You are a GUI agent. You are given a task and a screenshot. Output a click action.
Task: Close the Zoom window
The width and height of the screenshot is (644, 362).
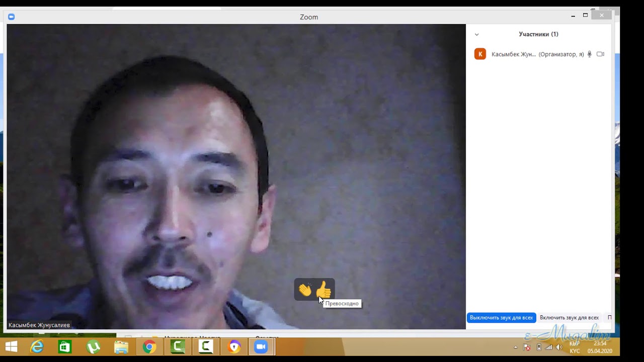pyautogui.click(x=601, y=16)
